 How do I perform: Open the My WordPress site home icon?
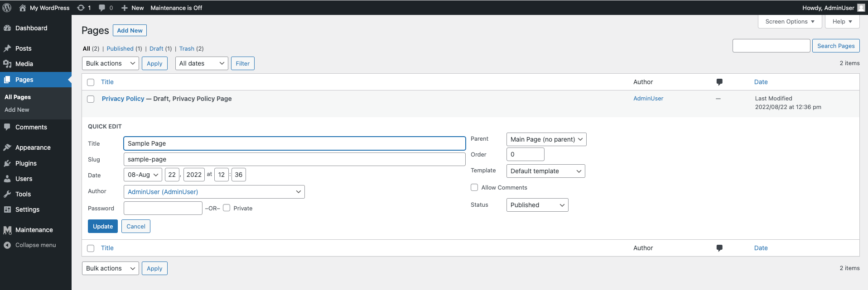23,8
